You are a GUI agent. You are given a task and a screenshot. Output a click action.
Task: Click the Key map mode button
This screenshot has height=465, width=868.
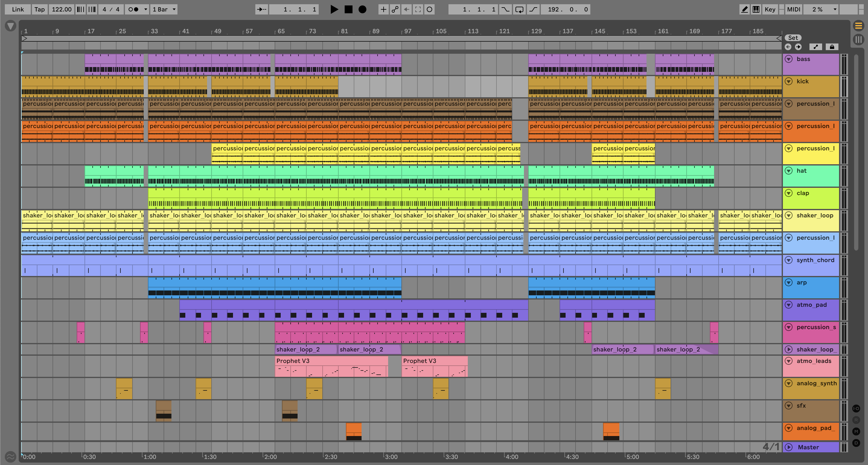click(x=770, y=9)
